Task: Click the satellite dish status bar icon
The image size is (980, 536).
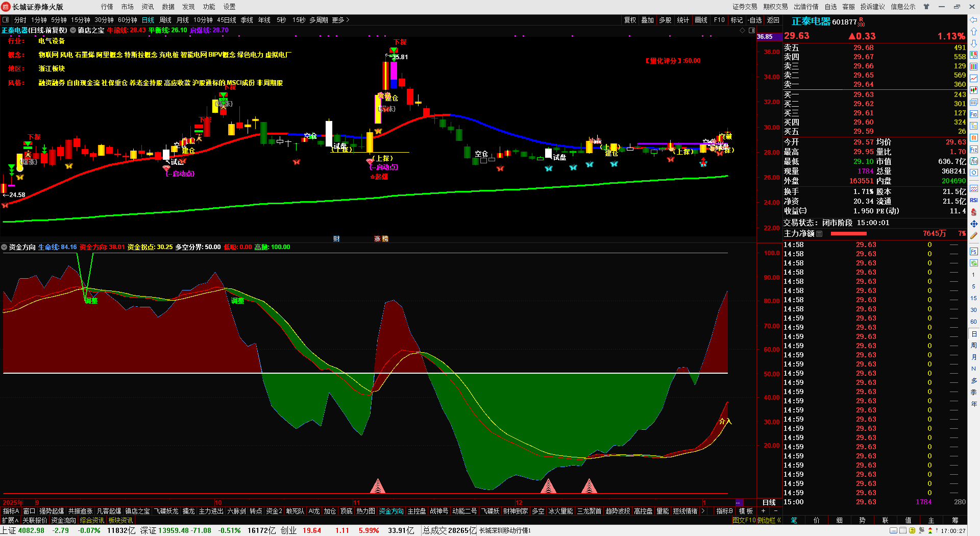Action: [x=922, y=530]
